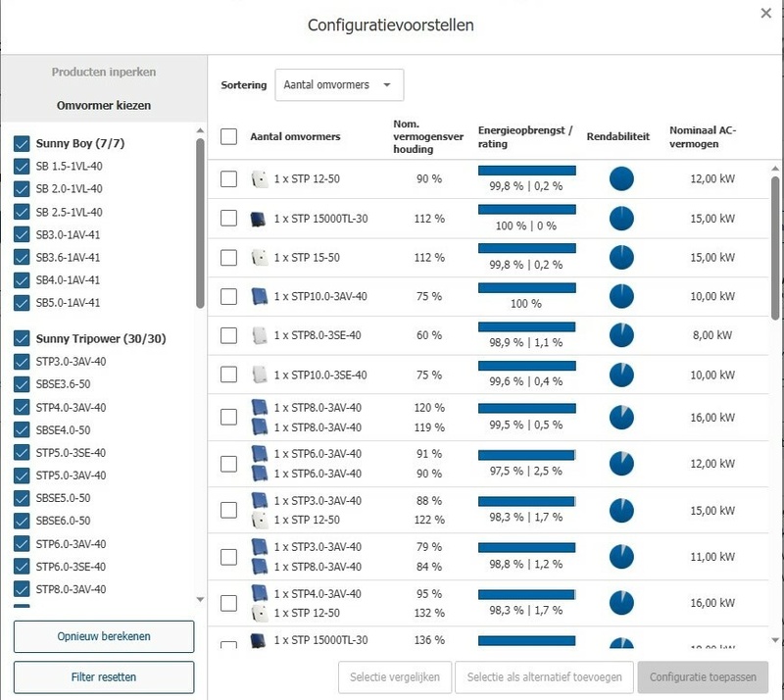Click the energy yield bar for STP10.0-3AV-40
Image resolution: width=784 pixels, height=700 pixels.
pos(526,288)
